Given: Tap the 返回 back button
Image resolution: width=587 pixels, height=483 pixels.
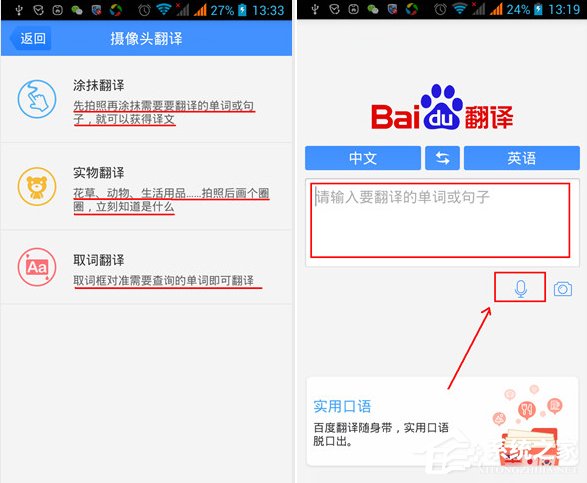Looking at the screenshot, I should coord(31,38).
